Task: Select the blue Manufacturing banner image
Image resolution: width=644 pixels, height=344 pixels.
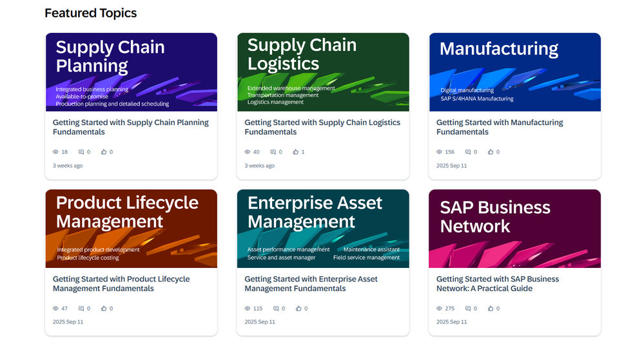Action: (x=515, y=72)
